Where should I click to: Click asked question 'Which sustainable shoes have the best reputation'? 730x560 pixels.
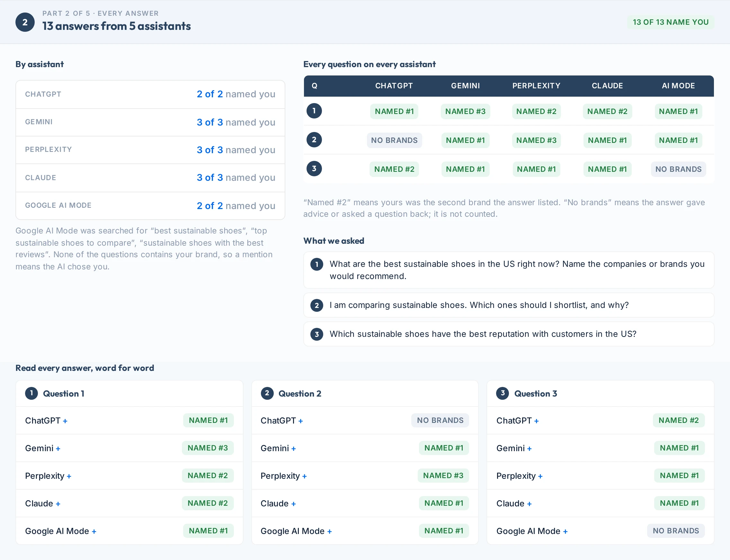click(x=509, y=334)
